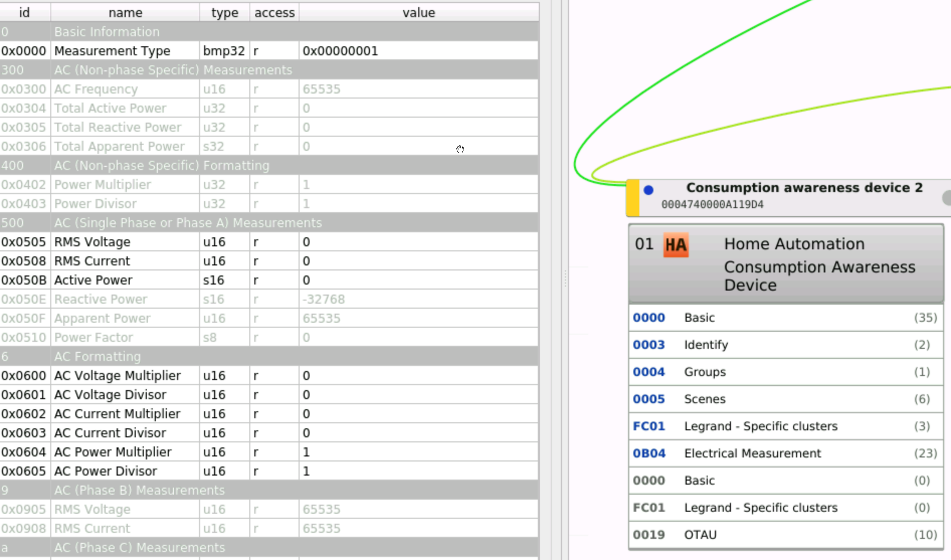This screenshot has height=560, width=951.
Task: Select the Consumption awareness device 2 node title
Action: (x=804, y=188)
